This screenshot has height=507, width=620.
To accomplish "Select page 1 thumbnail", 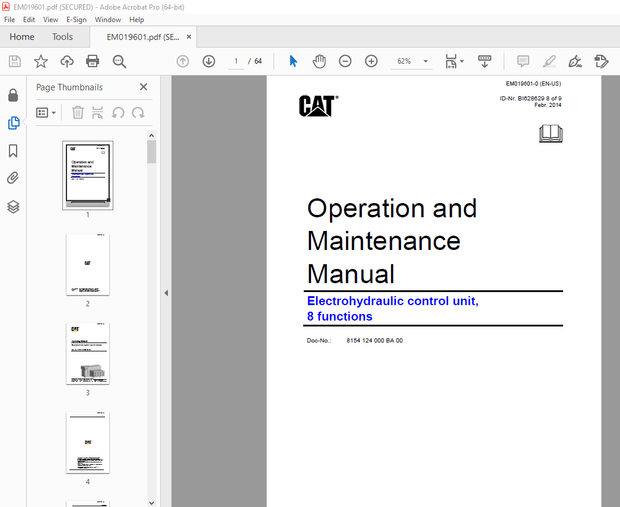I will tap(88, 175).
